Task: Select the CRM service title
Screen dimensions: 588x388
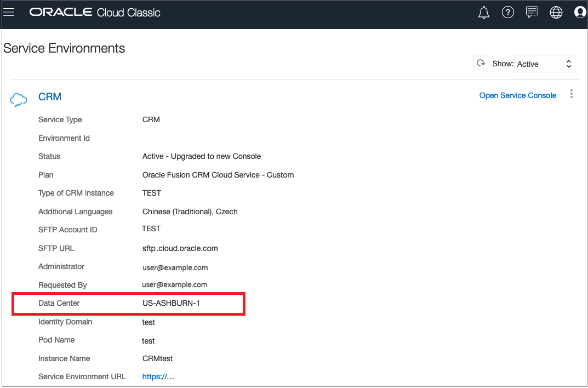Action: point(50,96)
